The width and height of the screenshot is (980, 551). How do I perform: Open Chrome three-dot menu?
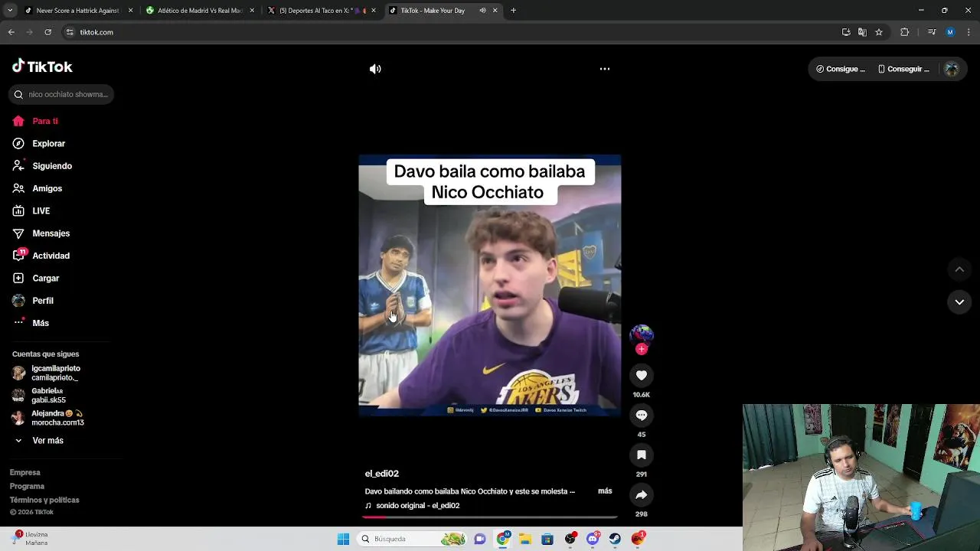(x=969, y=32)
